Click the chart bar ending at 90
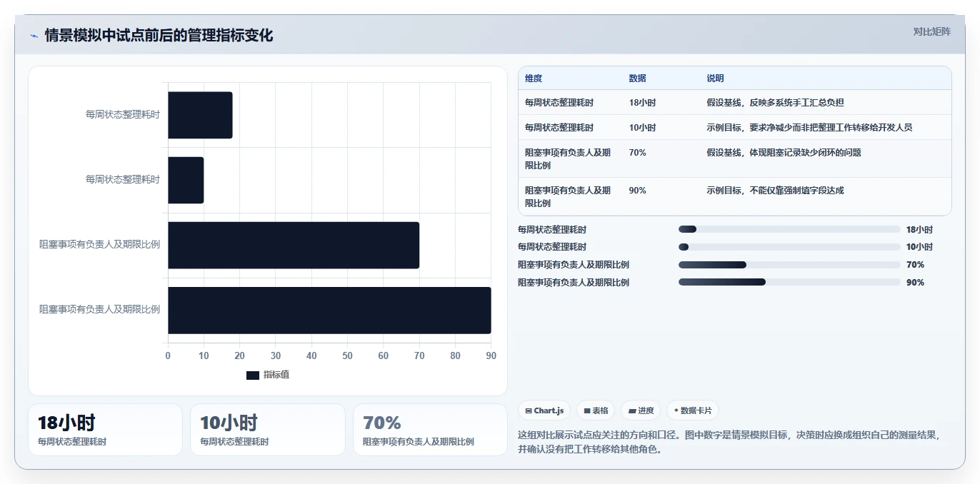980x484 pixels. point(329,311)
